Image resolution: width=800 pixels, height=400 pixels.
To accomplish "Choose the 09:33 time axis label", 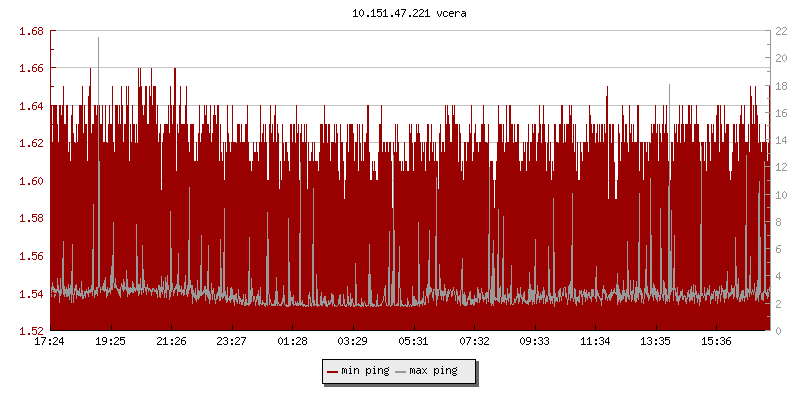I will (535, 341).
